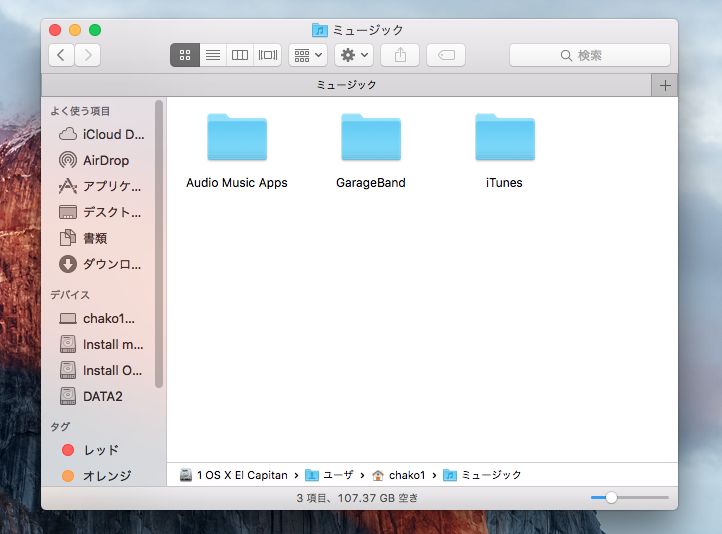
Task: Click the icon size slider
Action: tap(629, 497)
